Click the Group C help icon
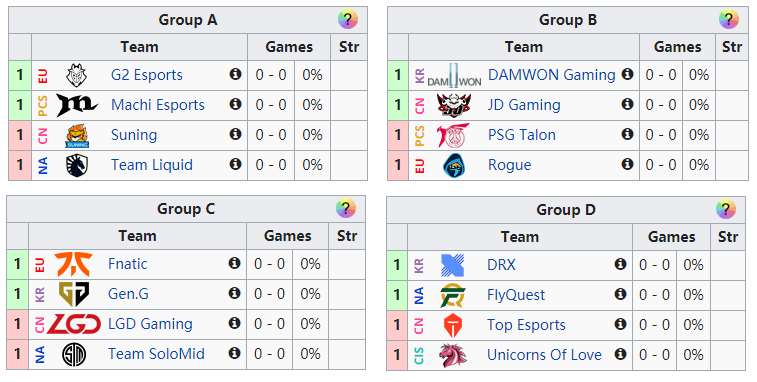Screen dimensions: 757x382 [346, 209]
